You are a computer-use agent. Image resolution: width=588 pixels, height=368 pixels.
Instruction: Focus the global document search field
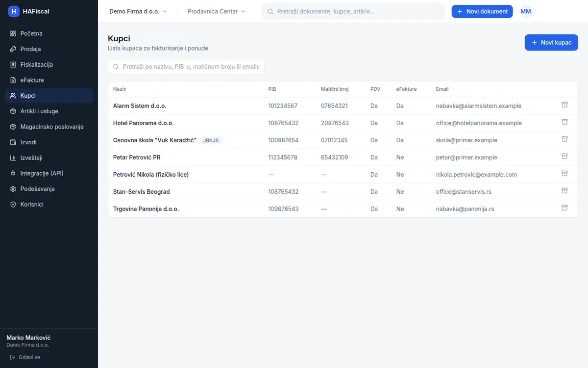(x=353, y=11)
